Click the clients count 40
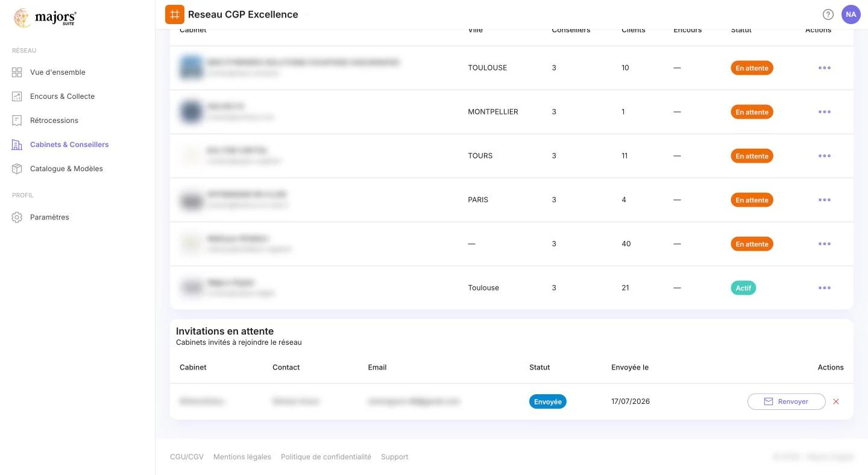Screen dimensions: 868x475 pyautogui.click(x=626, y=244)
